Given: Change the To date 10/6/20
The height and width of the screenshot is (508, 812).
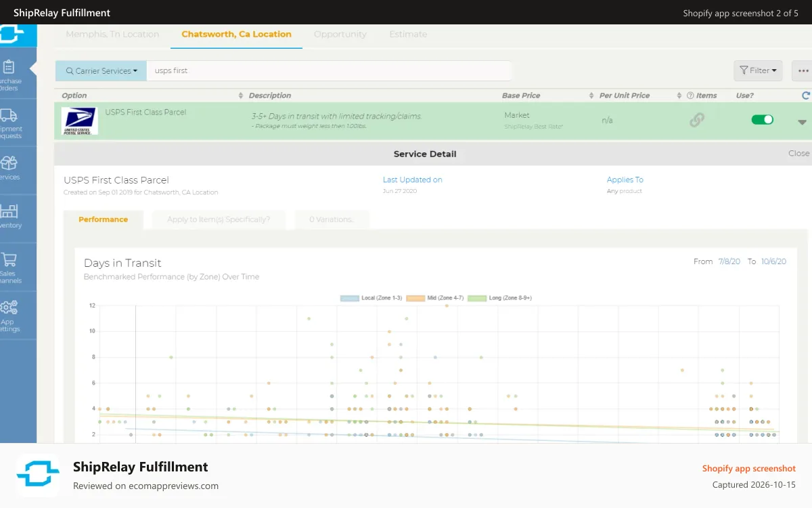Looking at the screenshot, I should click(774, 261).
